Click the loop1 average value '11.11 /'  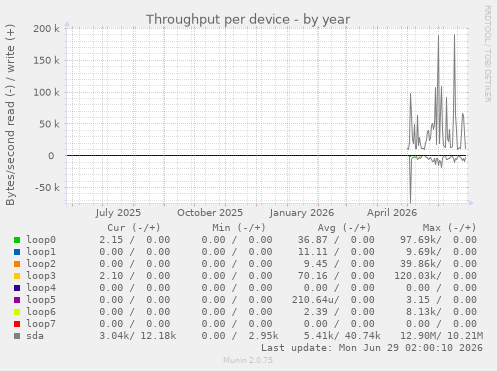[319, 252]
